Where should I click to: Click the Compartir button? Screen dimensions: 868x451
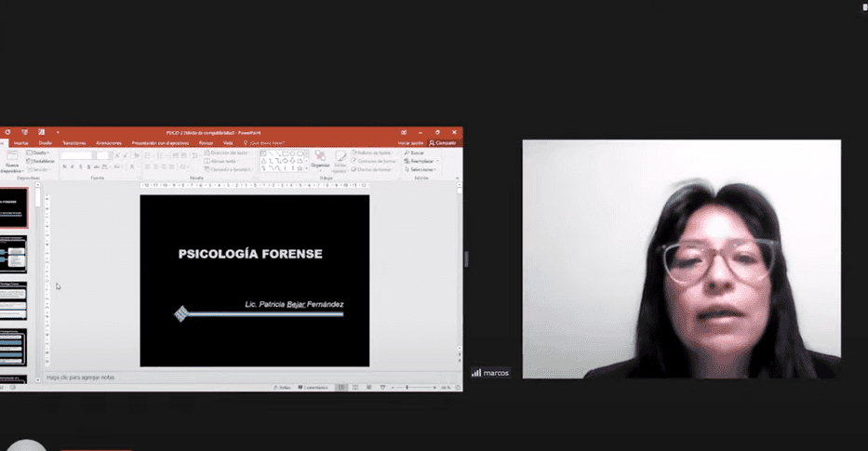tap(443, 143)
